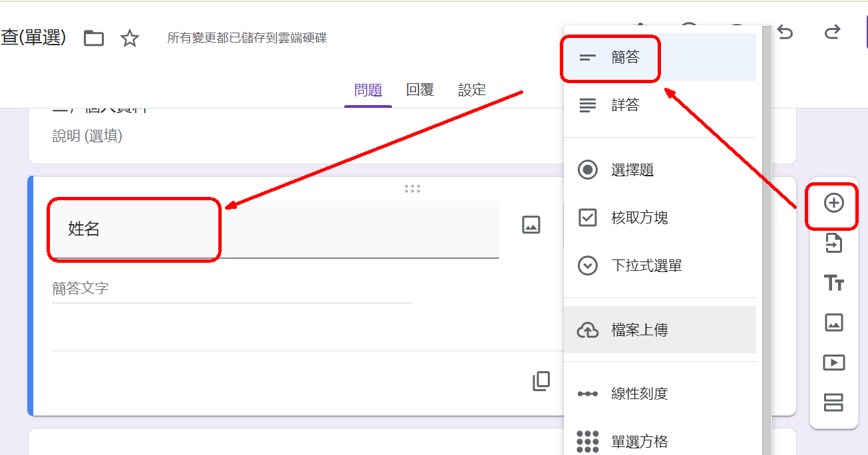Switch to the 回覆 tab
868x455 pixels.
tap(420, 90)
